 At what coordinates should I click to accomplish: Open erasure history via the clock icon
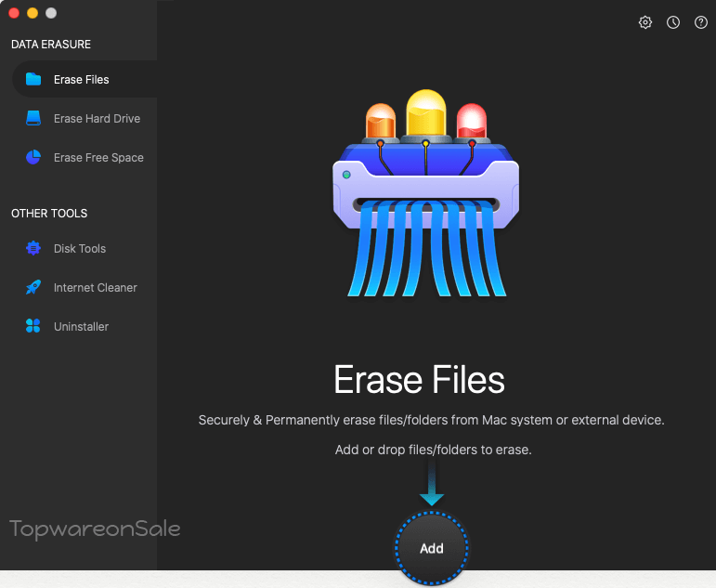pyautogui.click(x=673, y=22)
